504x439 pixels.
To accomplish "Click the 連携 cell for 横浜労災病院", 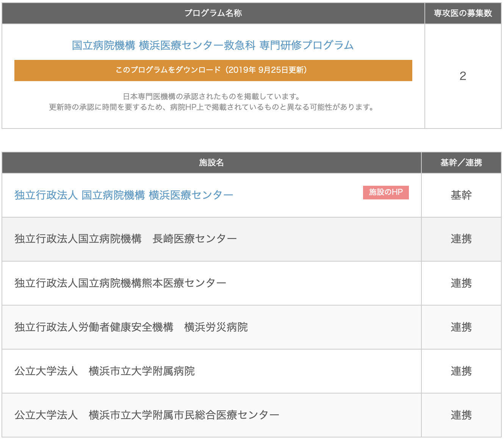I will [461, 327].
